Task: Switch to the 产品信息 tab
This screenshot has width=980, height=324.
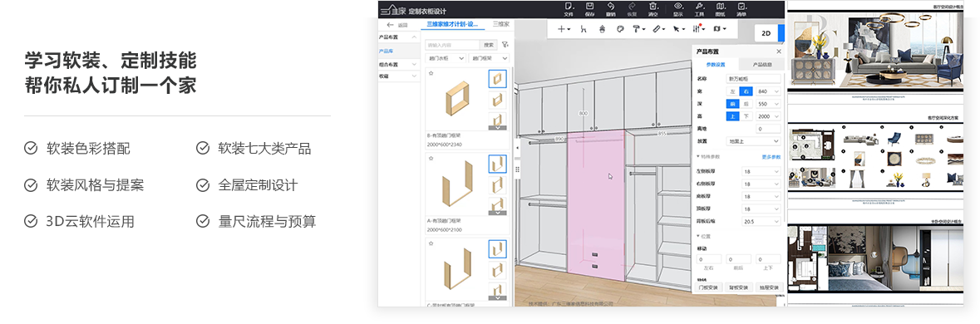Action: 761,64
